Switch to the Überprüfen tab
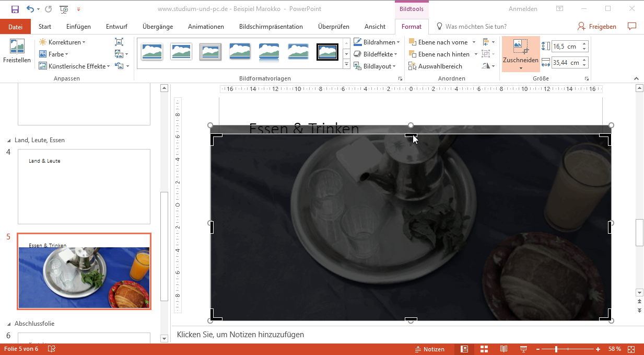 point(334,27)
